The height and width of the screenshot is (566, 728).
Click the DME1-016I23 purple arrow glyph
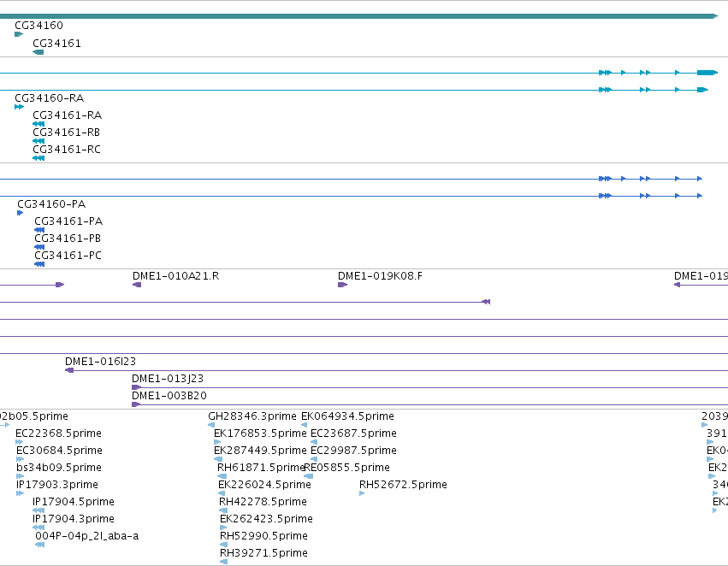[x=69, y=370]
